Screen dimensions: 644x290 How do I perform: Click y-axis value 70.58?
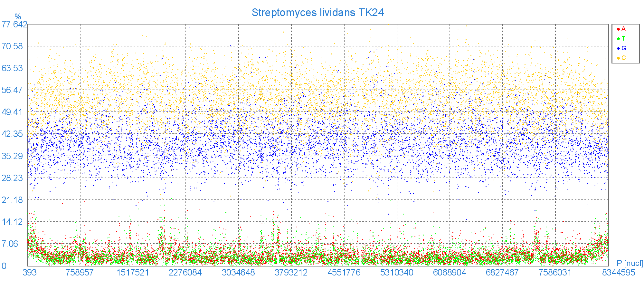pos(12,46)
